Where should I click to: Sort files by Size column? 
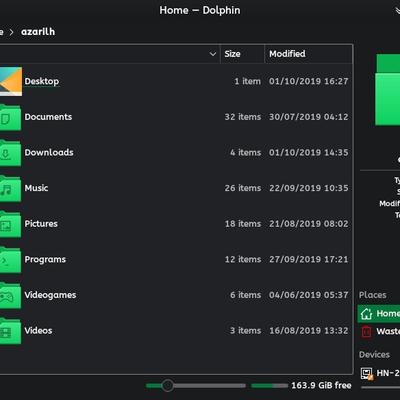tap(242, 54)
